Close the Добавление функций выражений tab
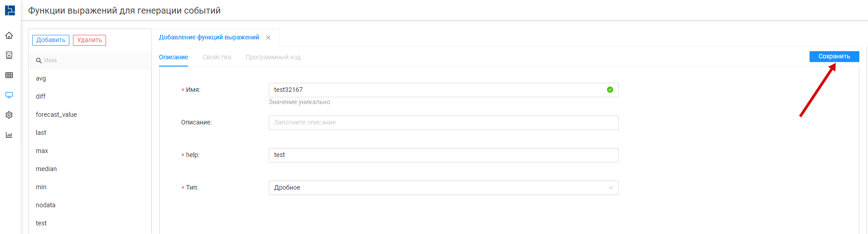Image resolution: width=868 pixels, height=234 pixels. pos(268,38)
